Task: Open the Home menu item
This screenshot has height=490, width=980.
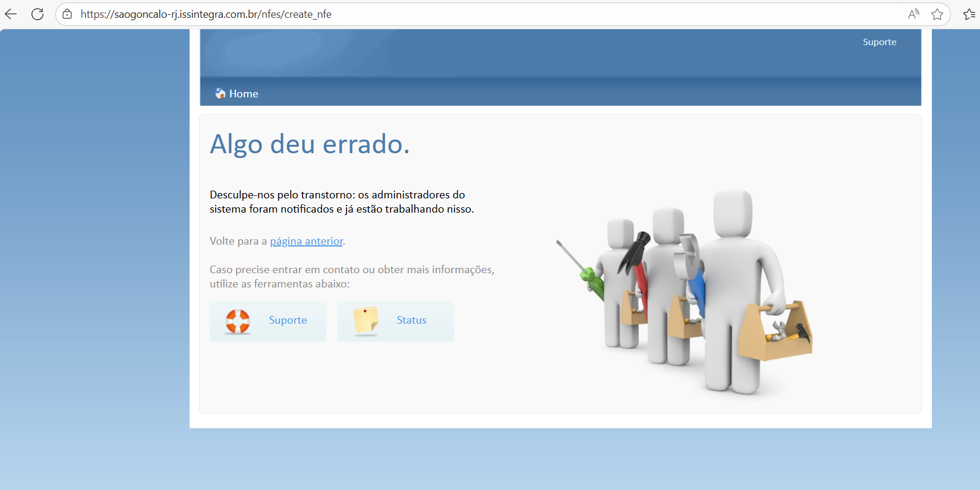Action: (x=244, y=94)
